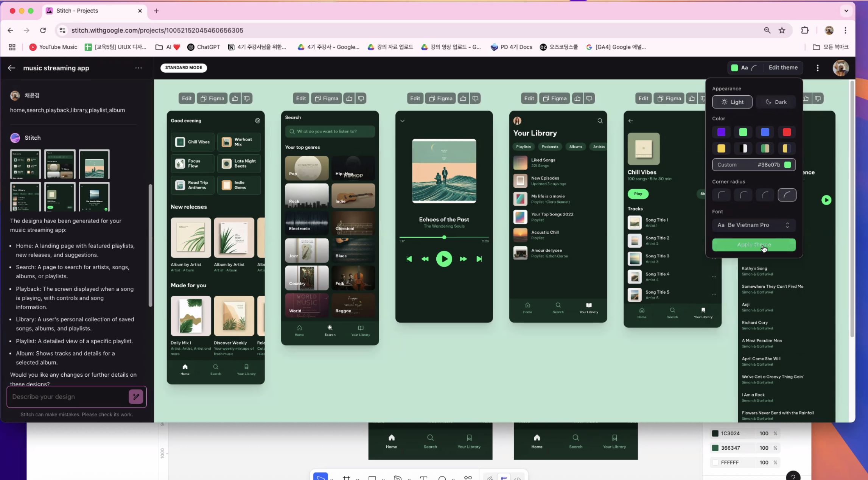Open the three-dot menu next to project title
Screen dimensions: 868x480
(138, 68)
